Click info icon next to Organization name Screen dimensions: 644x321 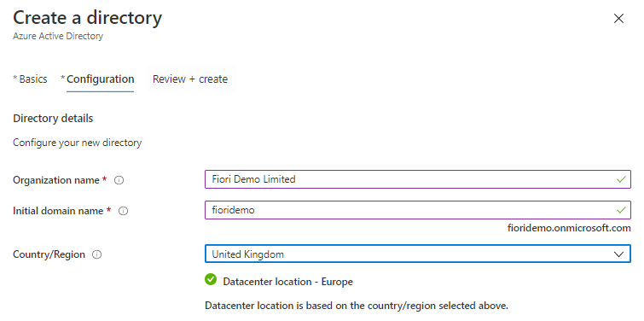click(119, 180)
